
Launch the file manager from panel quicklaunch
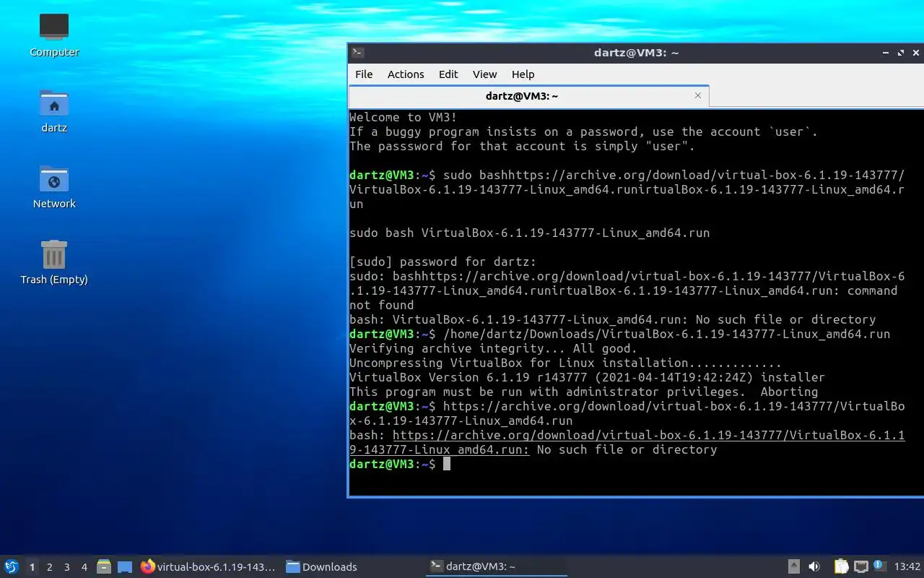[x=104, y=567]
